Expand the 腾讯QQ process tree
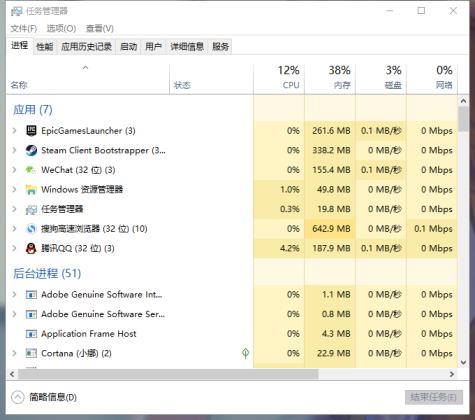 [14, 248]
